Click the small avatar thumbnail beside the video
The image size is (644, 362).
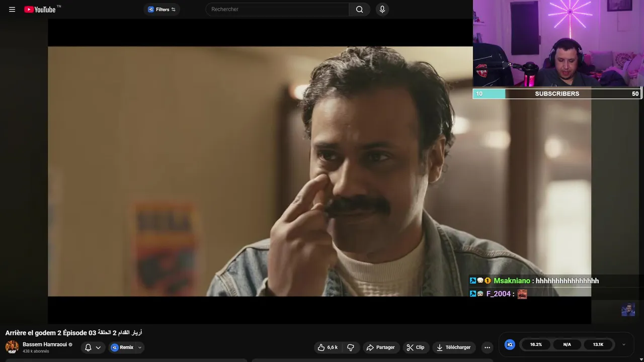pos(628,310)
